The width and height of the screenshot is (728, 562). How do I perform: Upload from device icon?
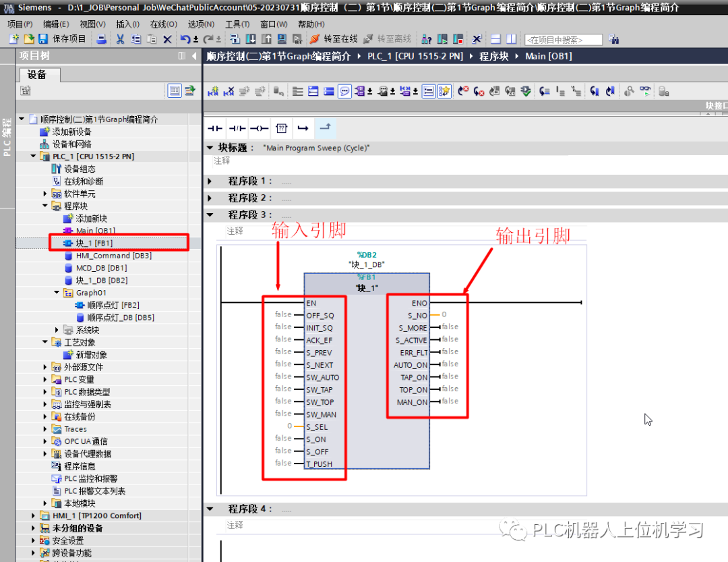266,39
